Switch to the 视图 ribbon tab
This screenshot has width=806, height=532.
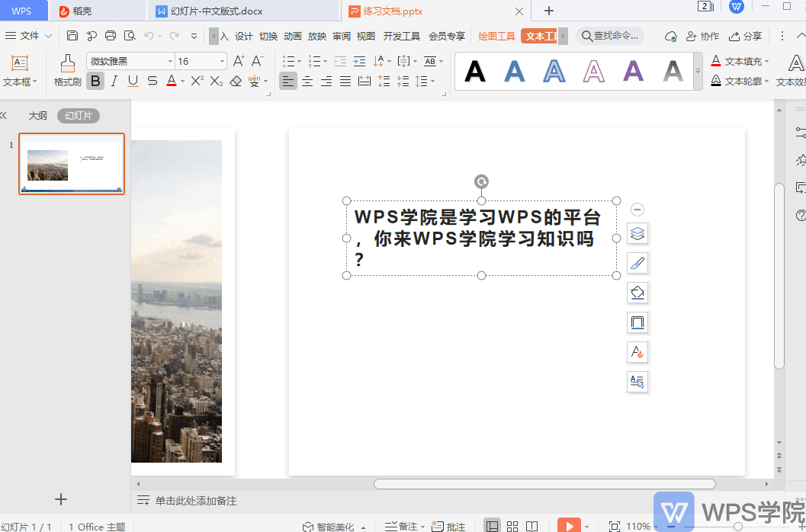point(366,37)
